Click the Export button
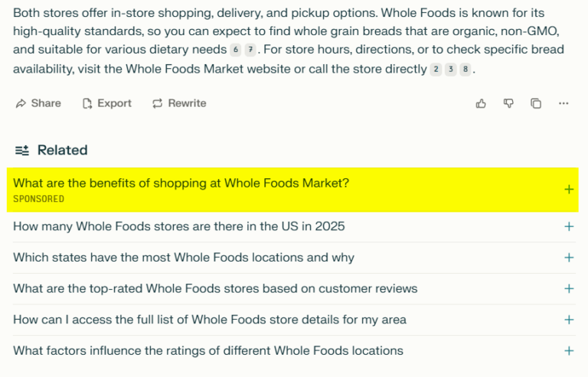 tap(107, 103)
